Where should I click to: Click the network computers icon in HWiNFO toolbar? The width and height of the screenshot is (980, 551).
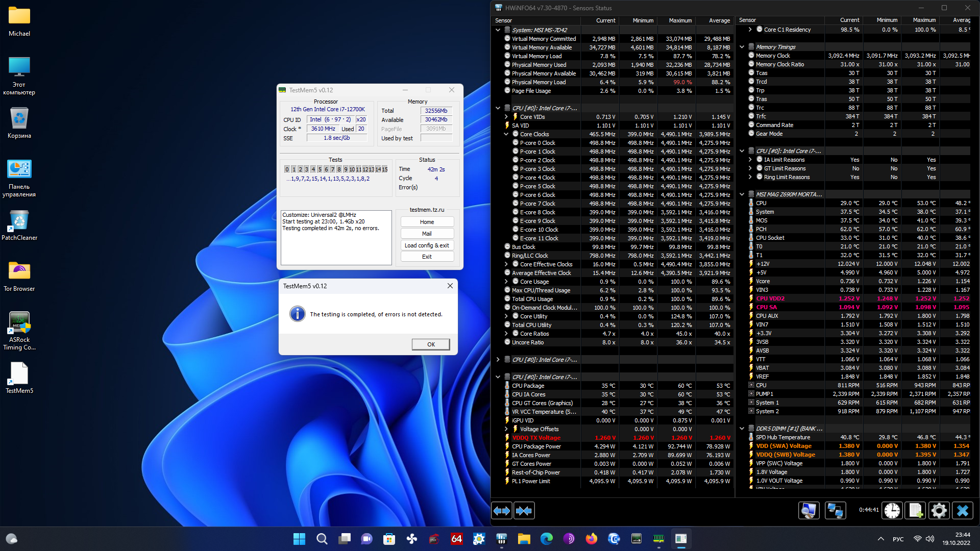pyautogui.click(x=835, y=511)
